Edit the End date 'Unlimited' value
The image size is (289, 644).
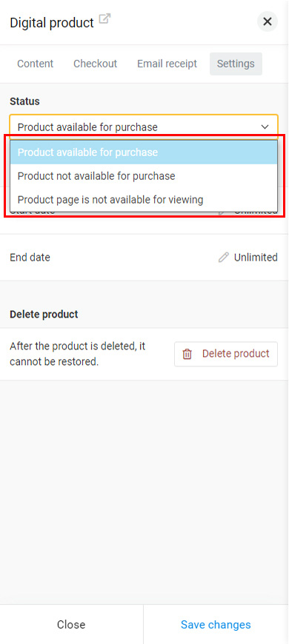[256, 258]
